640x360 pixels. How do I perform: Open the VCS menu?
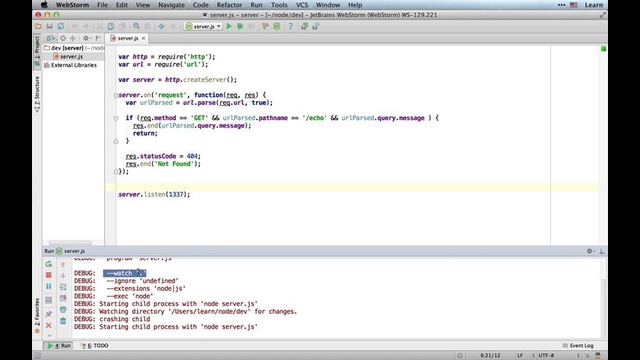[x=302, y=5]
